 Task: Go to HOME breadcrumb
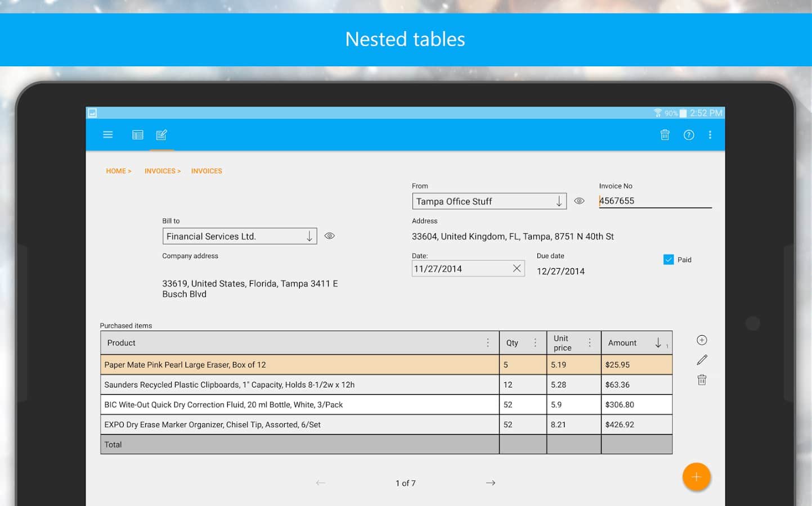118,171
